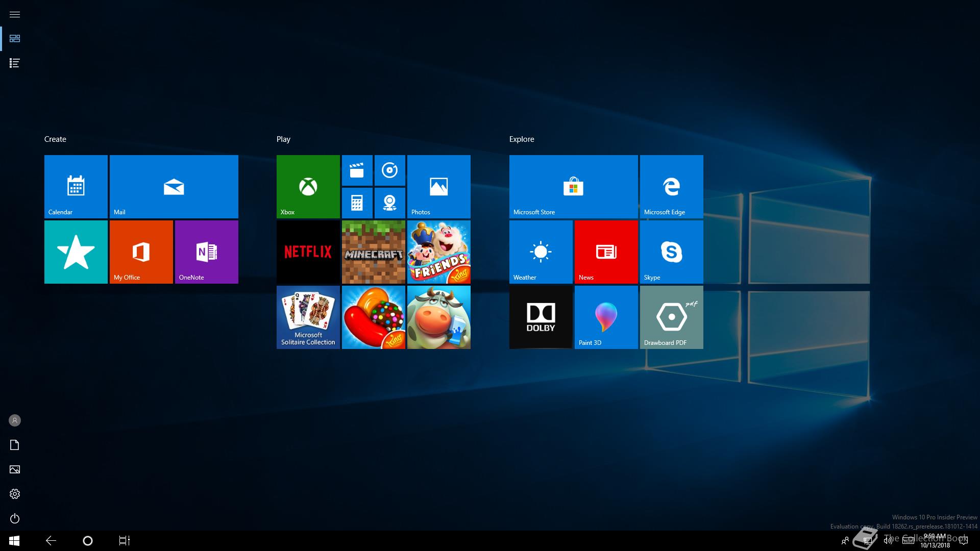Launch the Minecraft tile
Viewport: 980px width, 551px height.
(374, 252)
